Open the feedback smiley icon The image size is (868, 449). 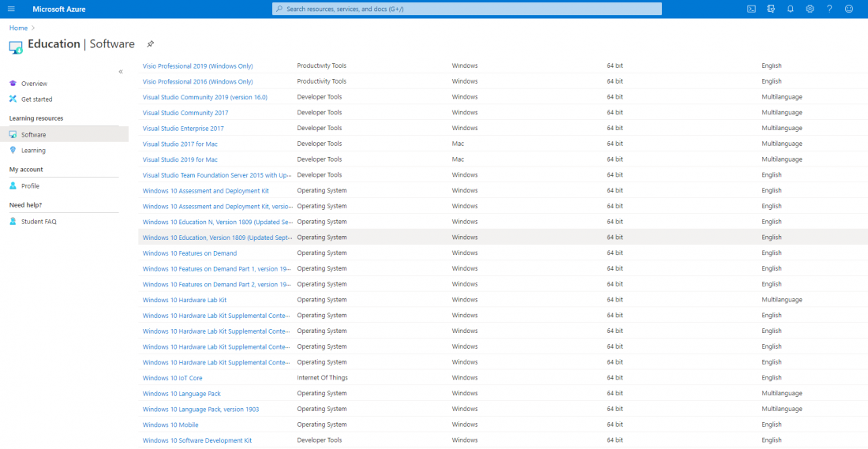(849, 9)
